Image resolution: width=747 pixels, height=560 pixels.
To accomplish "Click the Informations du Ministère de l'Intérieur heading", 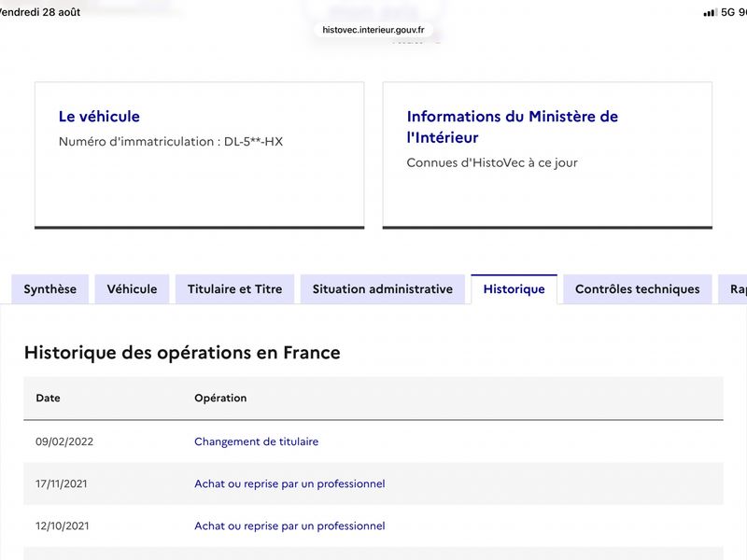I will [x=512, y=127].
